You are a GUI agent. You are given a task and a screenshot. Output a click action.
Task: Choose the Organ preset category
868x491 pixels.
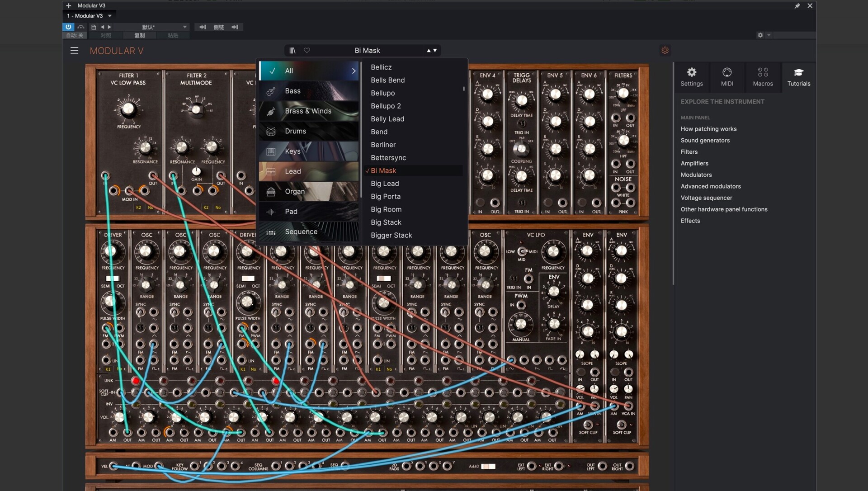309,192
